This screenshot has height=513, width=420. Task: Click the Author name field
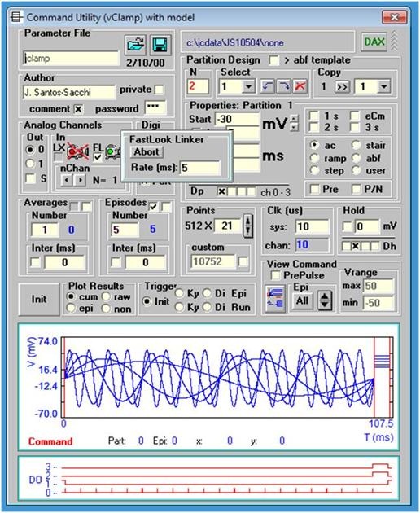pos(69,92)
